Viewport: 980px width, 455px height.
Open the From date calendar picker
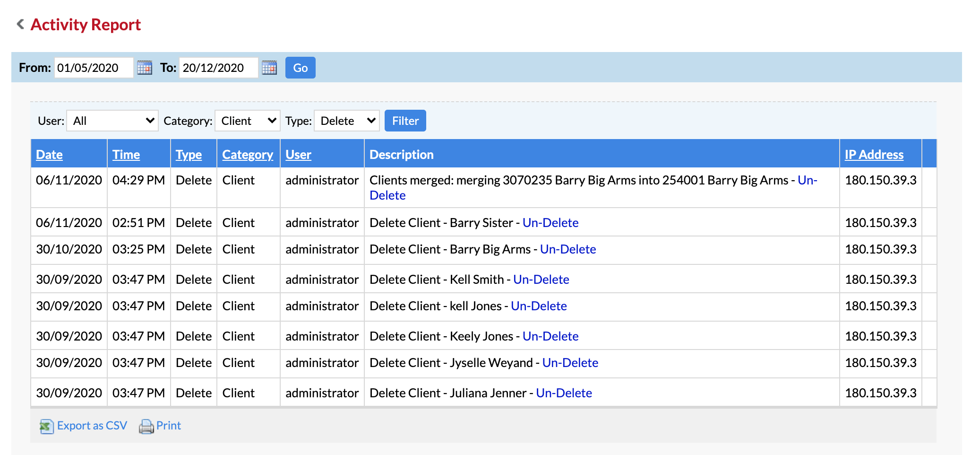[145, 68]
